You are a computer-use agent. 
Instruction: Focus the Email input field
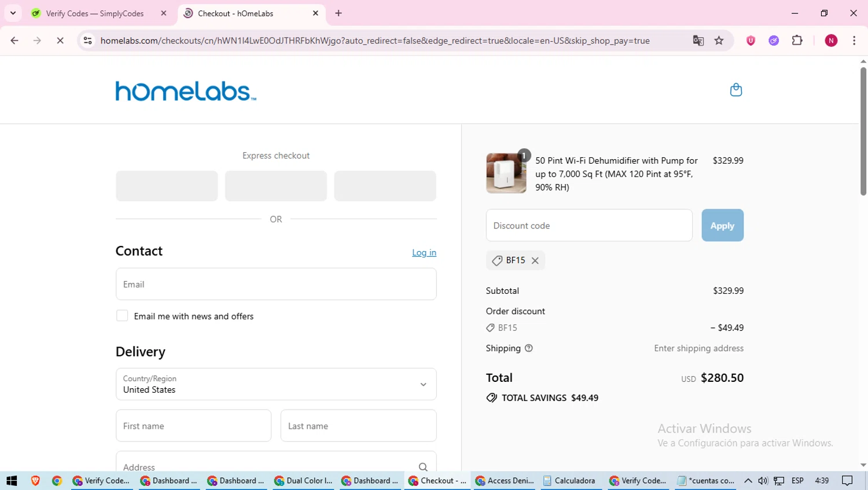pos(276,284)
